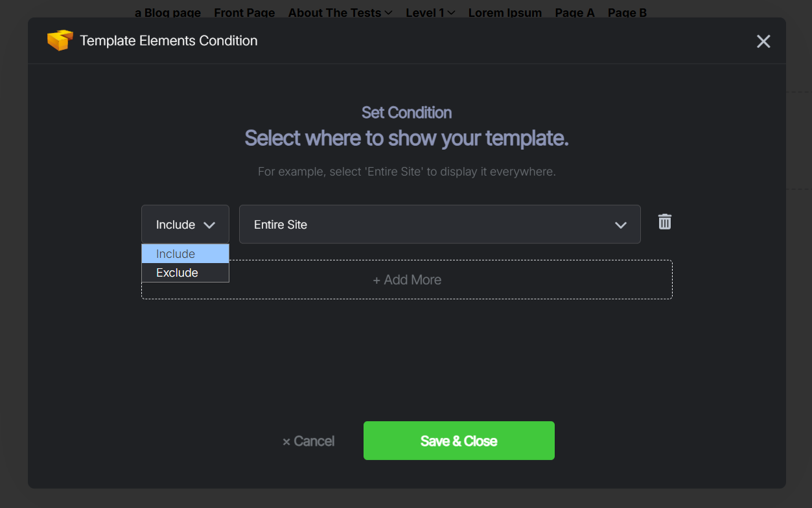
Task: Expand the chevron beside Level 1
Action: (451, 12)
